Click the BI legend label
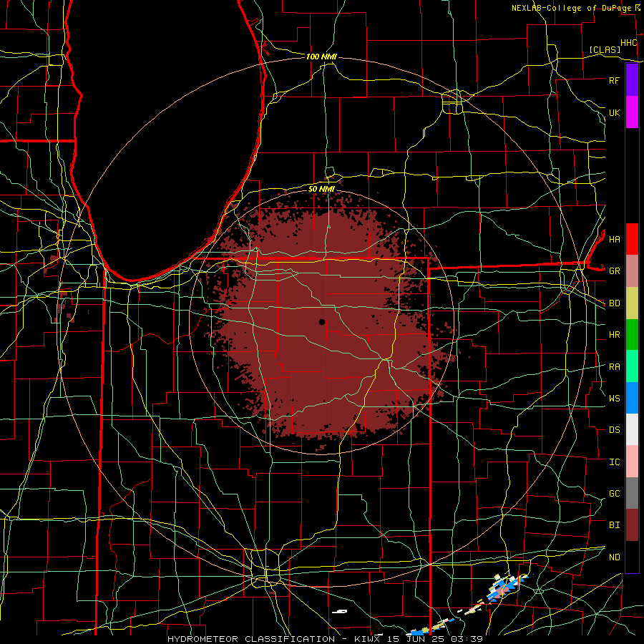Image resolution: width=644 pixels, height=644 pixels. pos(614,525)
